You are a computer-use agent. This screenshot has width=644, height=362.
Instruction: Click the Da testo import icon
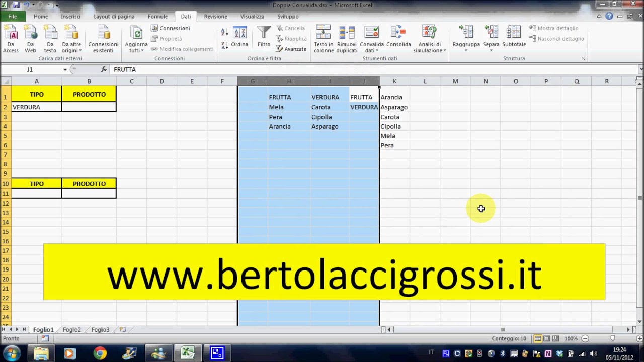pos(50,39)
